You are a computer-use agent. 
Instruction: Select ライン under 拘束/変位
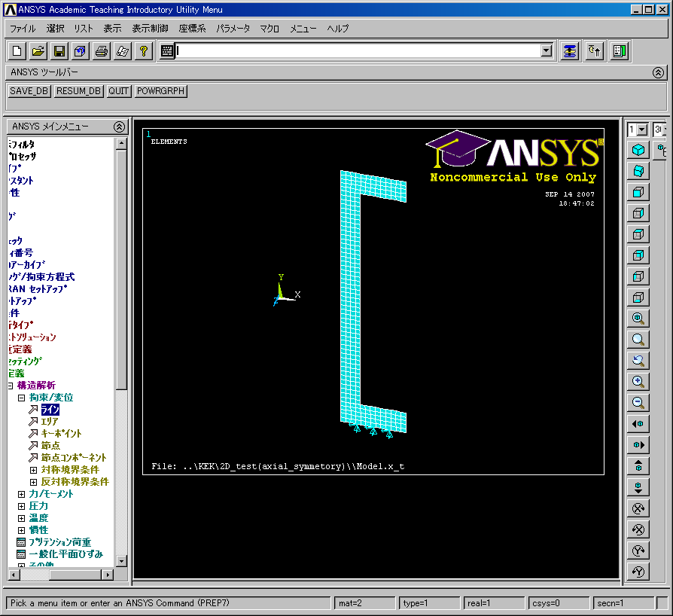(x=50, y=410)
